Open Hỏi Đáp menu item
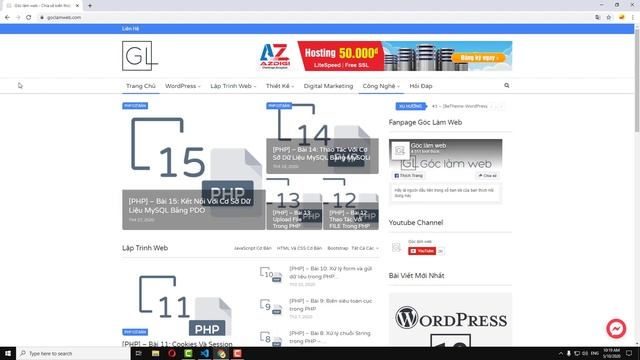Image resolution: width=640 pixels, height=360 pixels. click(421, 86)
